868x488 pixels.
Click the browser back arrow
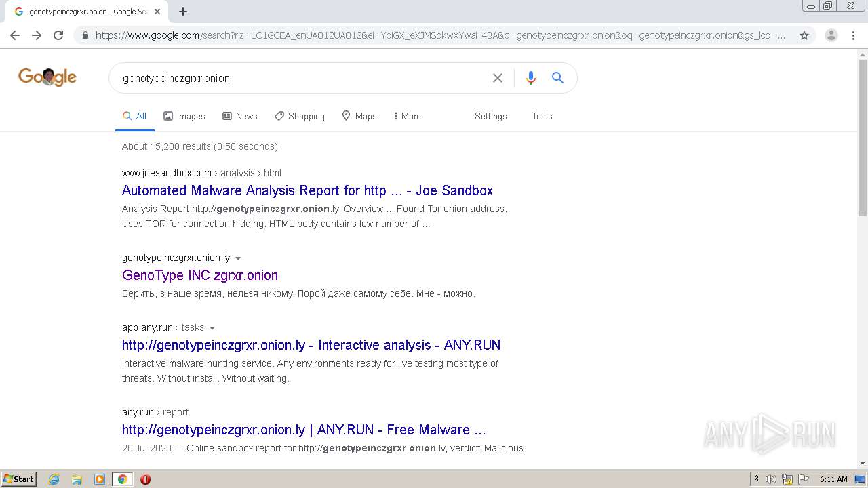(15, 35)
